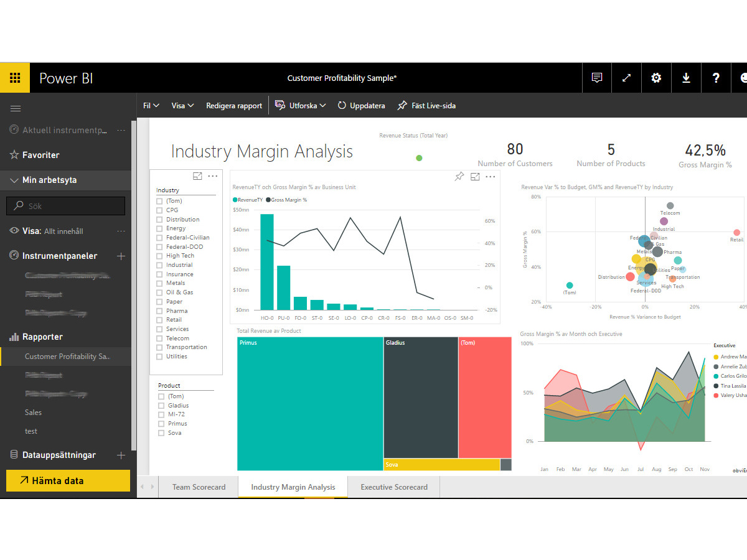This screenshot has width=747, height=560.
Task: Click the comments icon in header
Action: 597,78
